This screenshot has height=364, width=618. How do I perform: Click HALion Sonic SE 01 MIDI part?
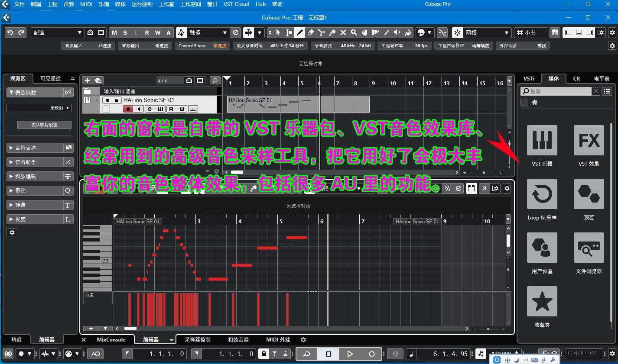tap(298, 104)
